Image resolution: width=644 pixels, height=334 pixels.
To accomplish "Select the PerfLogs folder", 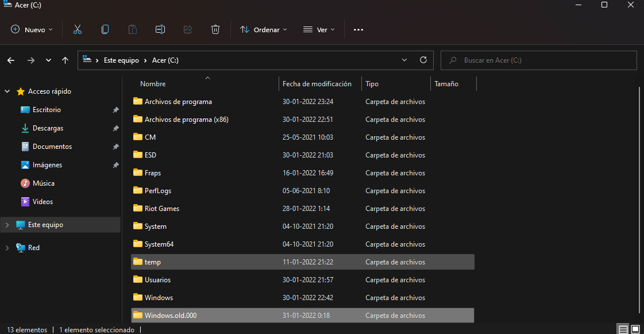I will [303, 191].
